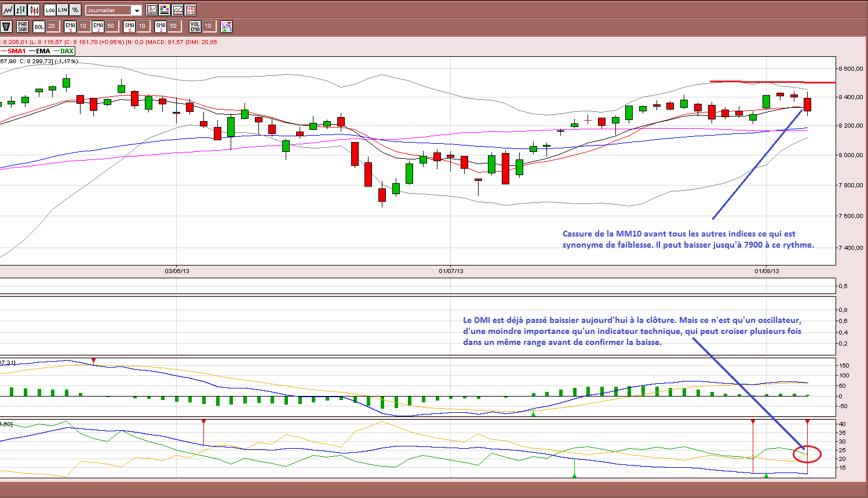This screenshot has height=498, width=868.
Task: Enable linear scale with LIN
Action: 63,10
